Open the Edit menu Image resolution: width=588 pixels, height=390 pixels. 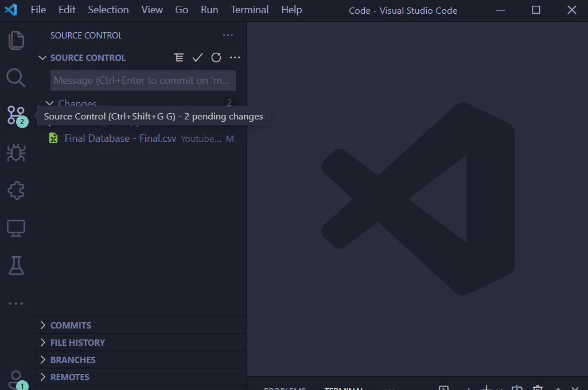[x=67, y=10]
